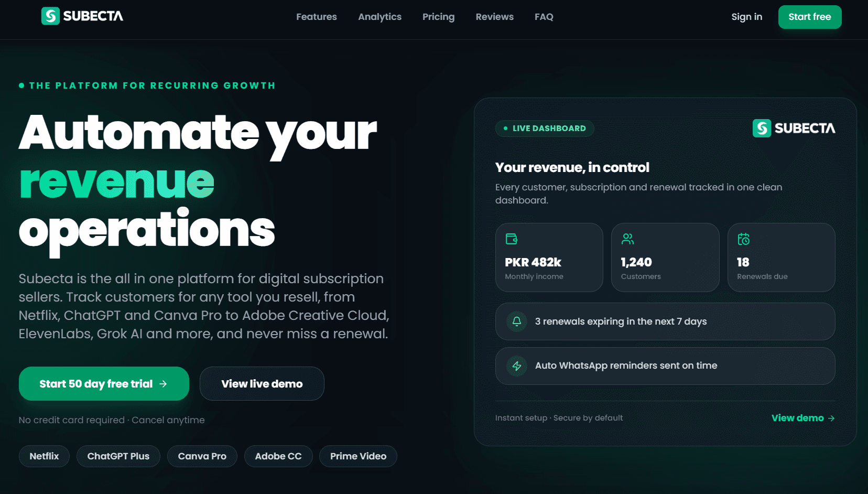Image resolution: width=868 pixels, height=494 pixels.
Task: Click the calendar clock icon above Renewals due
Action: [744, 239]
